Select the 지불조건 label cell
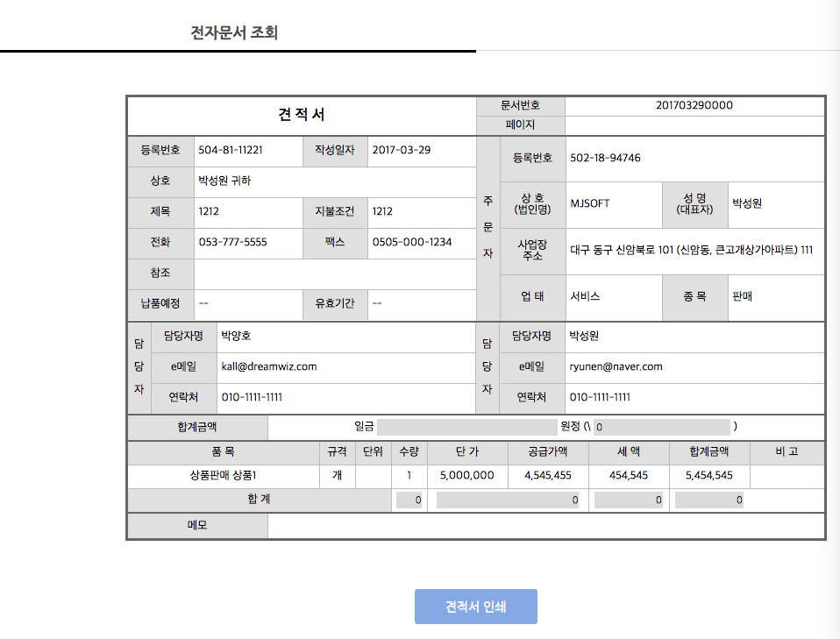The width and height of the screenshot is (840, 639). [x=335, y=211]
